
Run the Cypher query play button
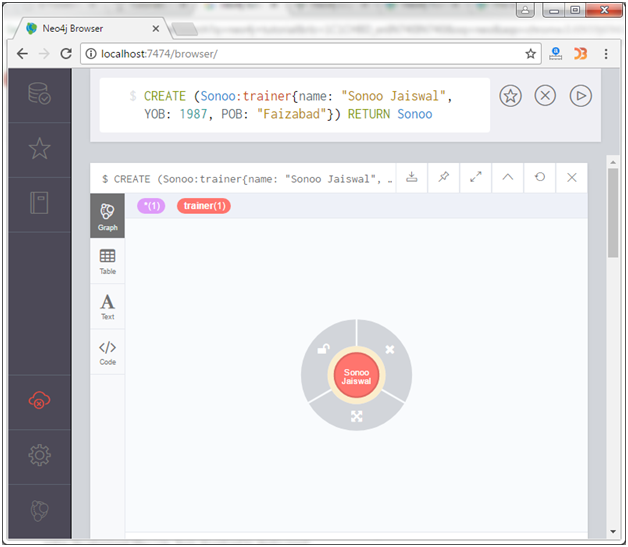pos(580,96)
